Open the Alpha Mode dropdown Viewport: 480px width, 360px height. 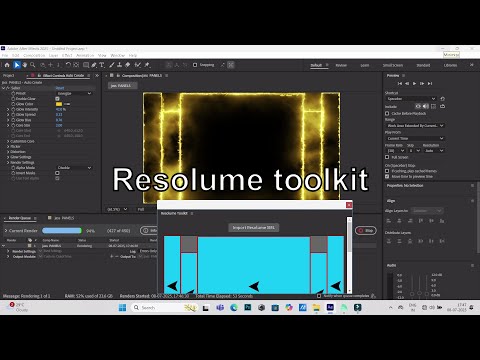(74, 168)
